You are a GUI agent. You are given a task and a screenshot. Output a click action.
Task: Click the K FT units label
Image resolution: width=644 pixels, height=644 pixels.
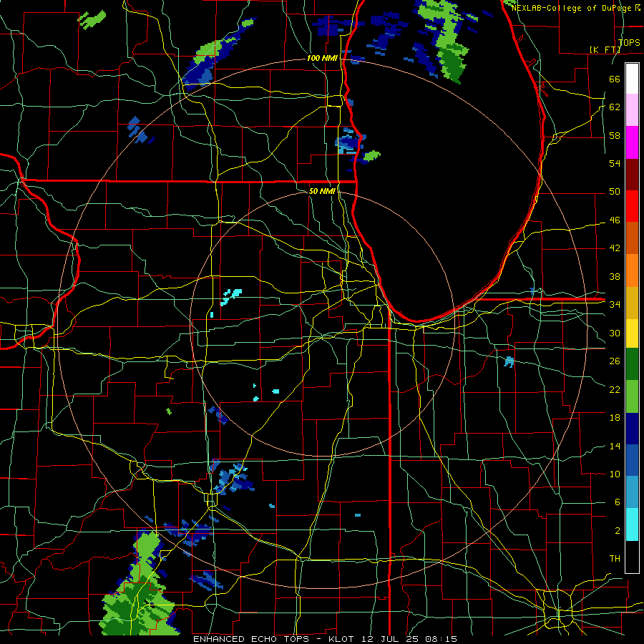pyautogui.click(x=605, y=49)
